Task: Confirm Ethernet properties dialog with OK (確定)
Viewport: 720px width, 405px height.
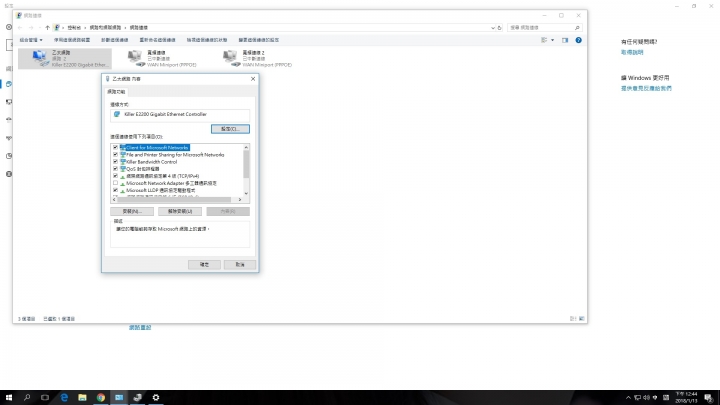Action: click(x=204, y=264)
